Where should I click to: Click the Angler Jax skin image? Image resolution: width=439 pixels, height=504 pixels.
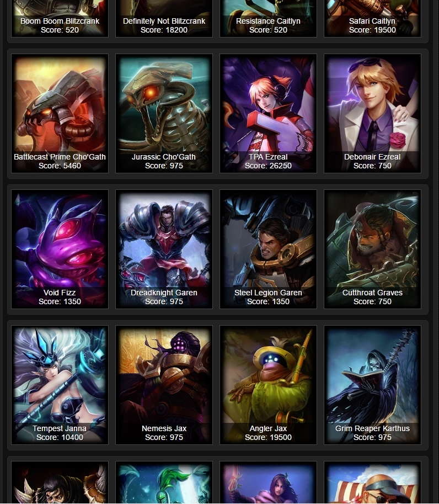[x=268, y=385]
